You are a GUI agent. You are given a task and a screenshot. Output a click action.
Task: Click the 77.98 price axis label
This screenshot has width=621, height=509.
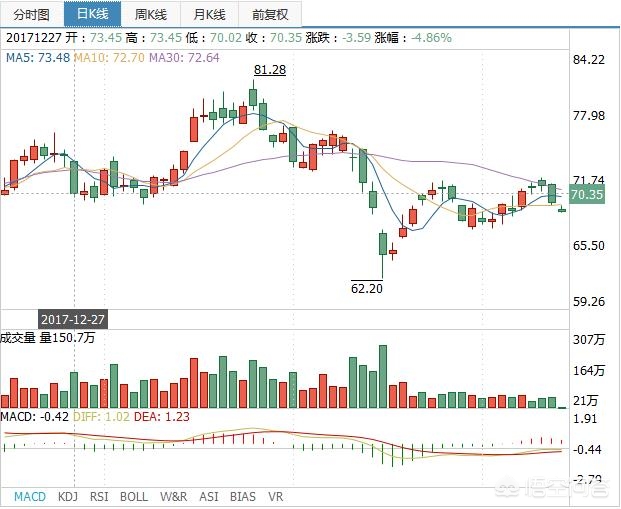(589, 116)
